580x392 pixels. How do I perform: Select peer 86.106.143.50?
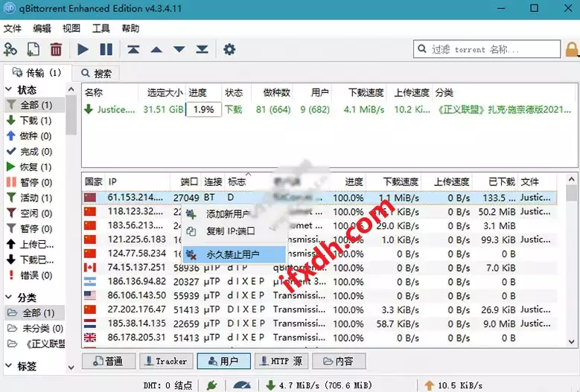tap(319, 296)
